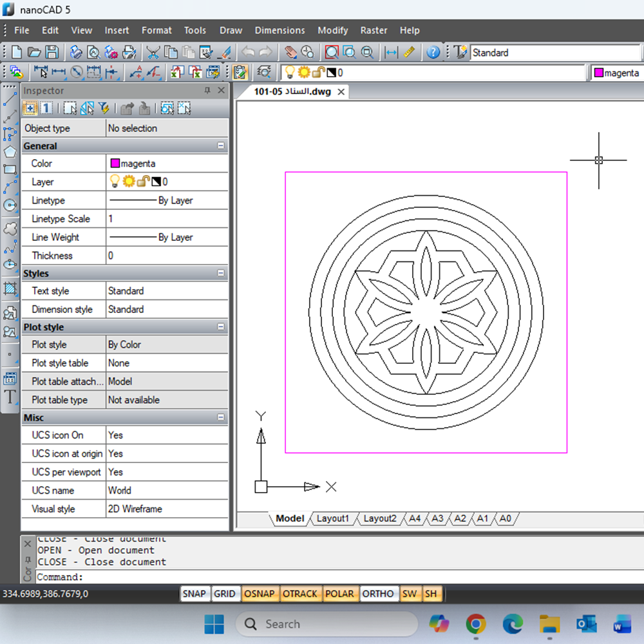Toggle OSNAP mode in status bar
This screenshot has height=644, width=644.
pos(260,594)
